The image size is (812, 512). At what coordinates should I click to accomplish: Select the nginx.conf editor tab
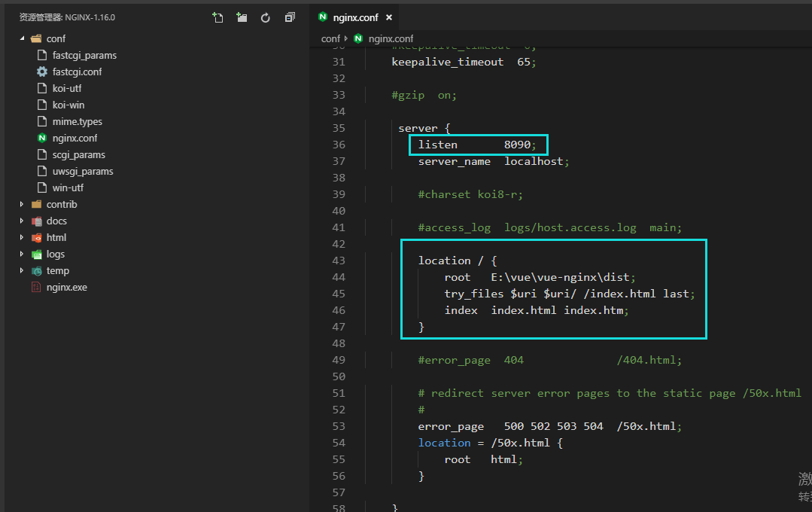tap(355, 17)
